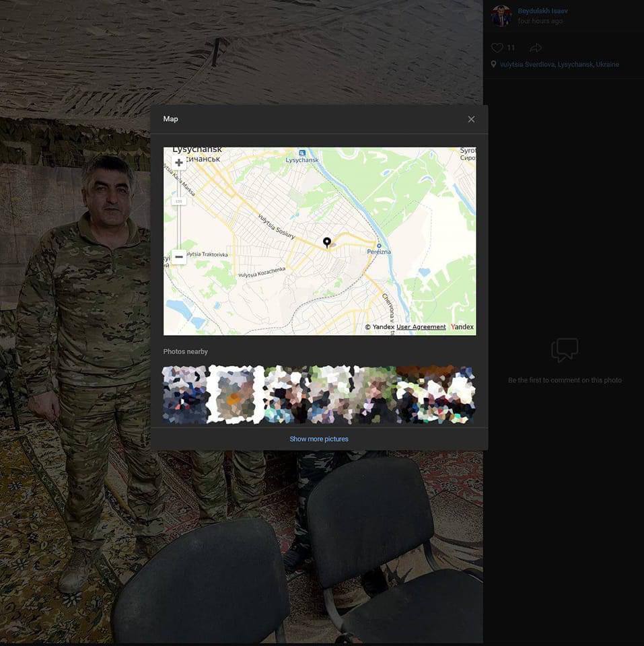
Task: Click the comment bubble icon
Action: 565,351
